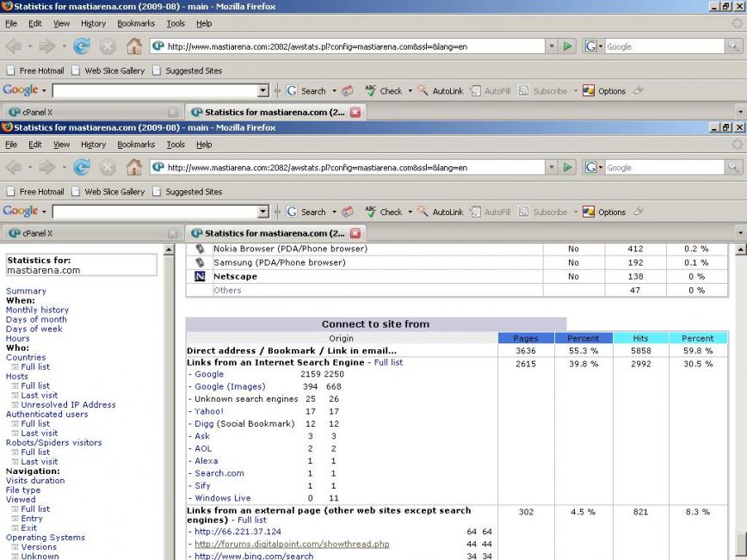This screenshot has width=747, height=560.
Task: Open the Google toolbar search box dropdown in lower window
Action: coord(263,212)
